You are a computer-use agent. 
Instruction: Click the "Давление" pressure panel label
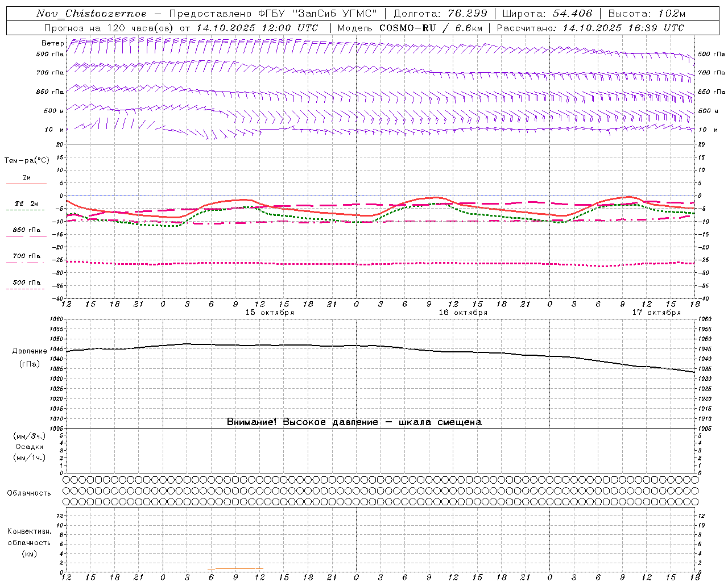[x=30, y=351]
